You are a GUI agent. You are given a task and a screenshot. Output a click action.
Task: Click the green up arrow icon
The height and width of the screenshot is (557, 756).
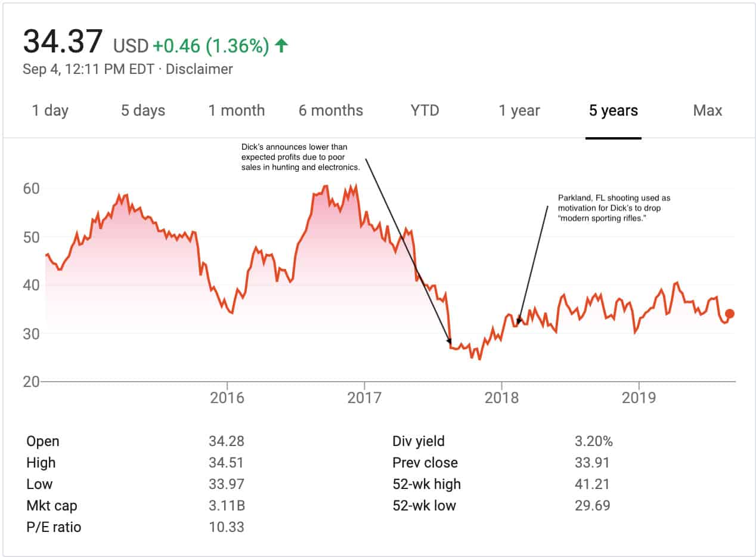[281, 45]
